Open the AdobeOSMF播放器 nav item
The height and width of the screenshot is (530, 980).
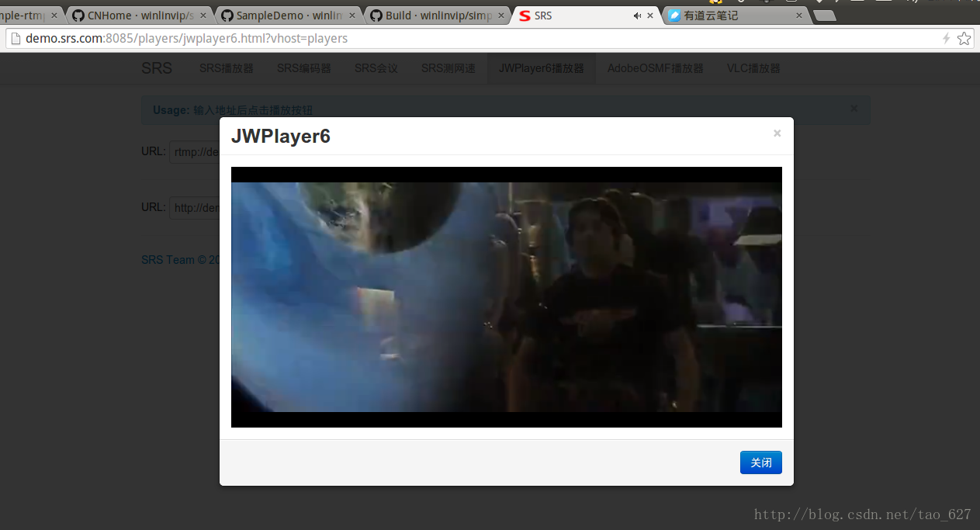point(656,68)
